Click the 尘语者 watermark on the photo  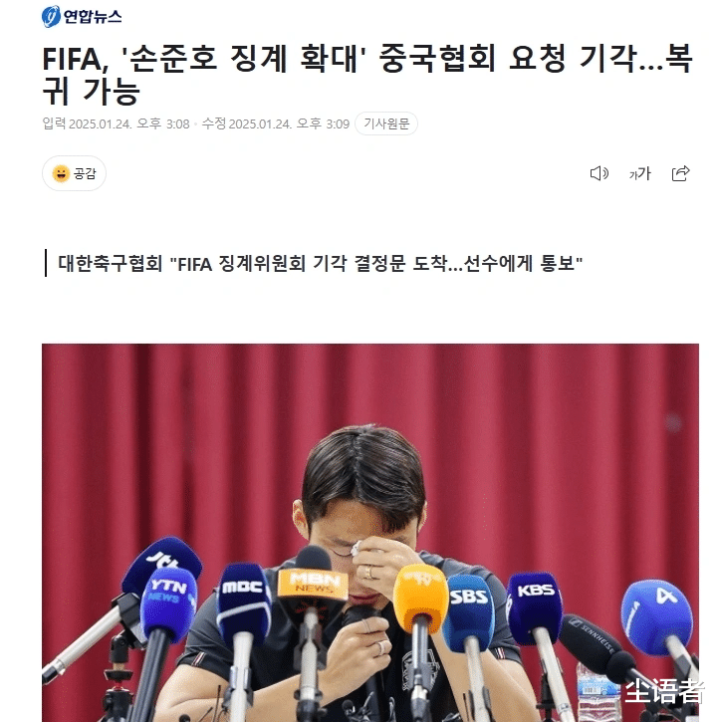(664, 691)
